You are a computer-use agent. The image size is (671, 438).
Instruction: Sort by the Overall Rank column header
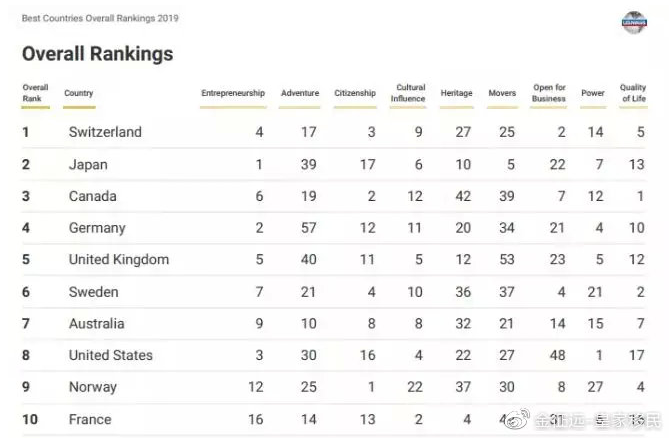35,93
